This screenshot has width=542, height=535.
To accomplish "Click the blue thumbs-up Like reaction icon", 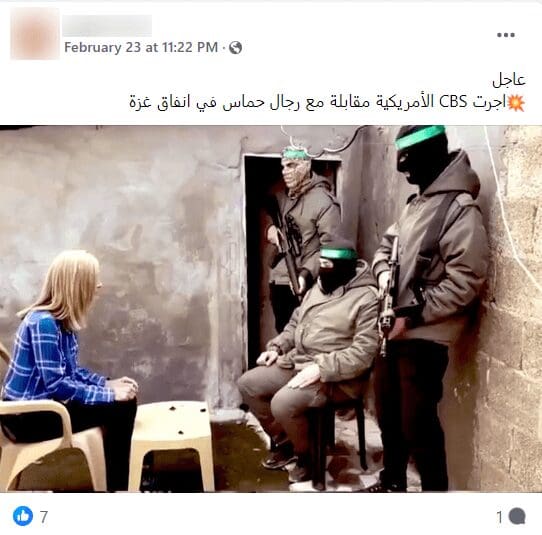I will point(23,516).
